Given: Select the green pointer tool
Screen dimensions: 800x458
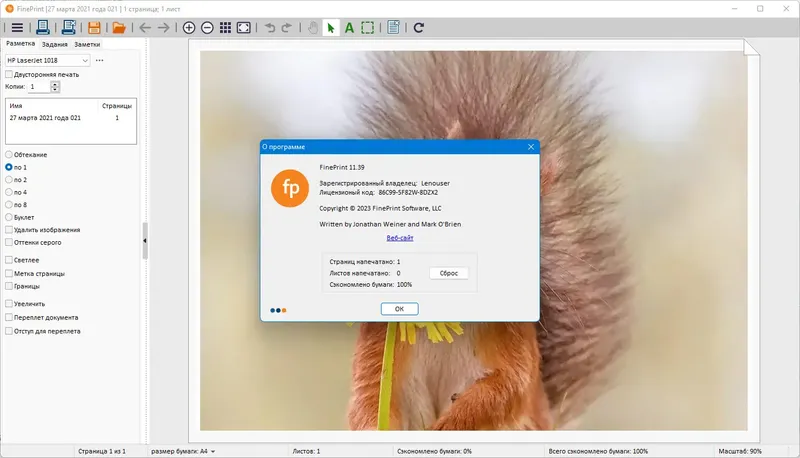Looking at the screenshot, I should point(331,28).
